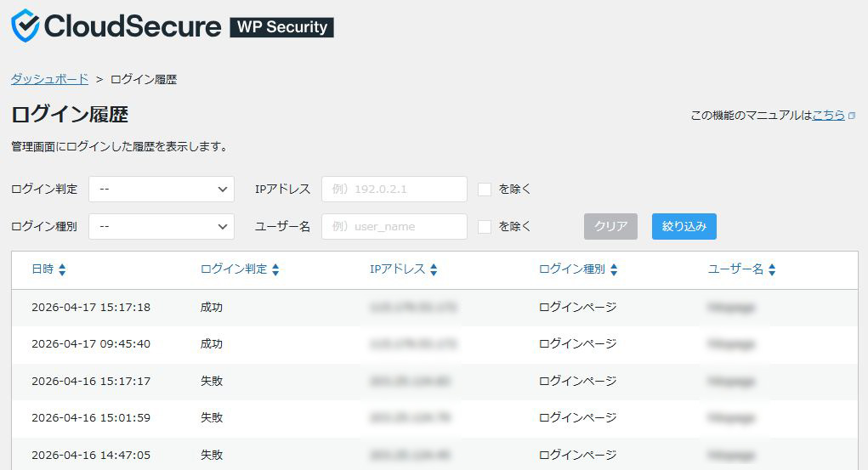This screenshot has height=470, width=868.
Task: Click ログインページ in the 15:17:18 row
Action: coord(577,308)
